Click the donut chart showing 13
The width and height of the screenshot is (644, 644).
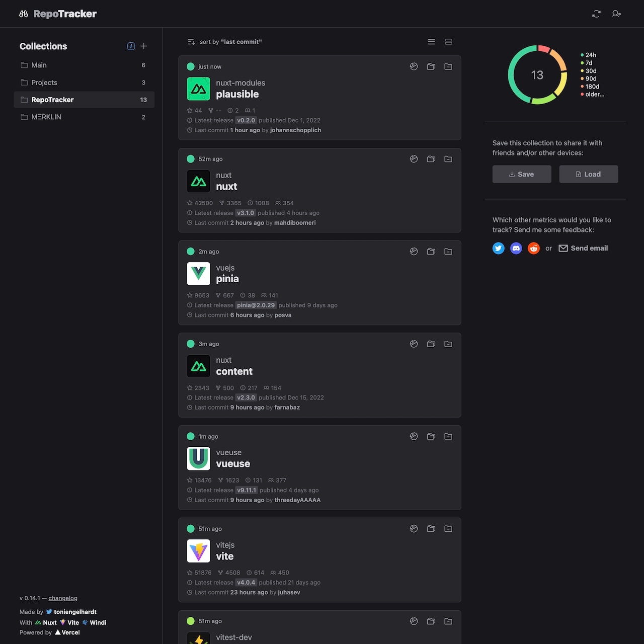[537, 75]
